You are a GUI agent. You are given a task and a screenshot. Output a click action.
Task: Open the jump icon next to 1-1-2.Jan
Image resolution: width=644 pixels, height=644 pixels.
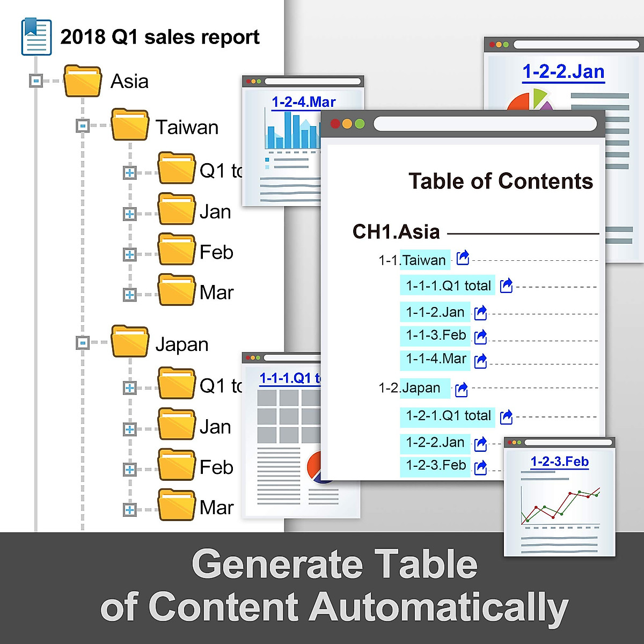[x=481, y=312]
